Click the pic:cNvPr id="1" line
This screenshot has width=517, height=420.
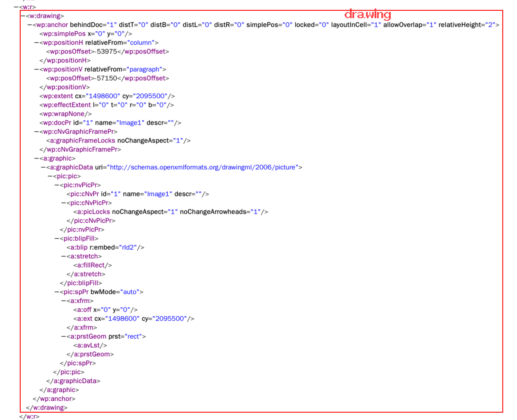pyautogui.click(x=138, y=194)
